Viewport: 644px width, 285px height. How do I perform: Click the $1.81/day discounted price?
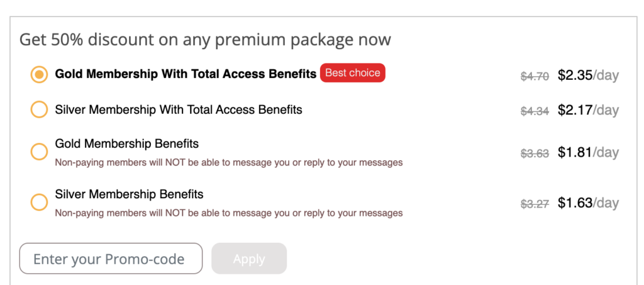588,153
